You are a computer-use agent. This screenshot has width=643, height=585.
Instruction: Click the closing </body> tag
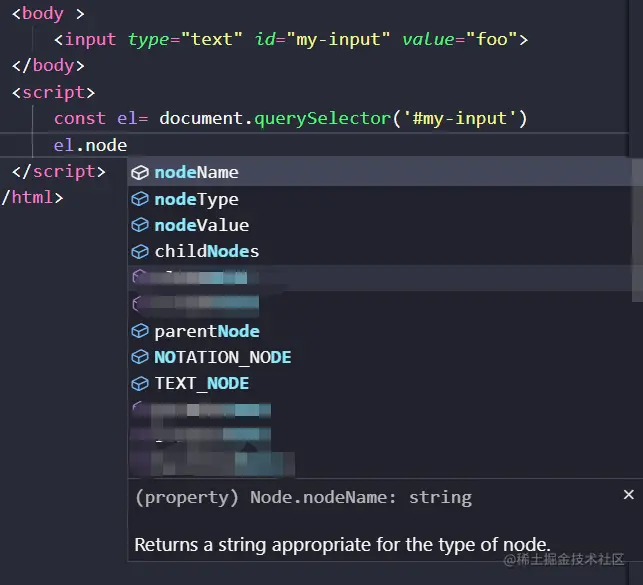[x=48, y=66]
